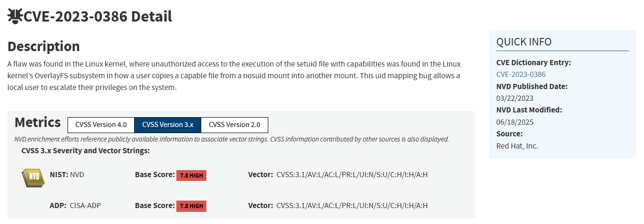Click the Metrics section heading
Image resolution: width=644 pixels, height=224 pixels.
(38, 122)
